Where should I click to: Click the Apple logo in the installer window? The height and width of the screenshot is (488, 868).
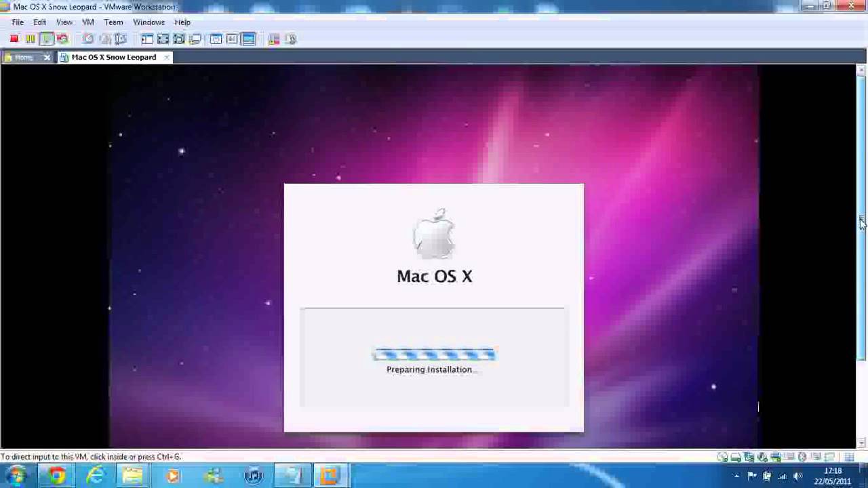click(x=434, y=233)
